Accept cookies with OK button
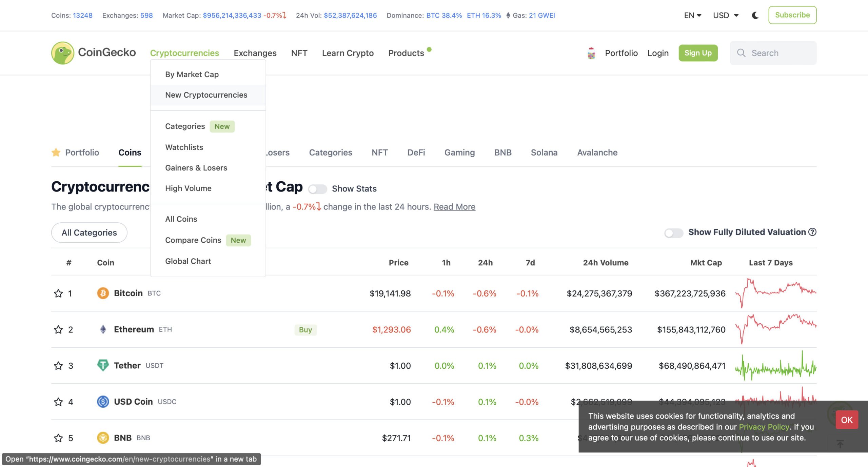The width and height of the screenshot is (868, 467). [847, 420]
